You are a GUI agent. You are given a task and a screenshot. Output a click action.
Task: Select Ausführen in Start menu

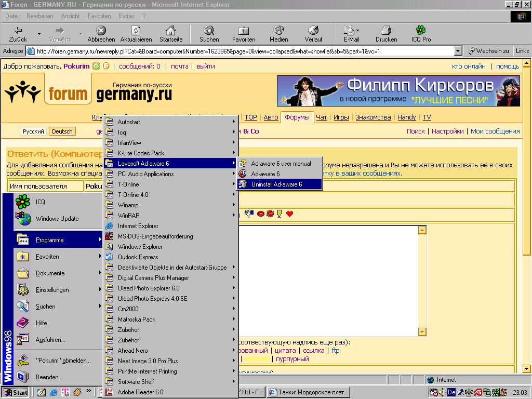(x=58, y=340)
